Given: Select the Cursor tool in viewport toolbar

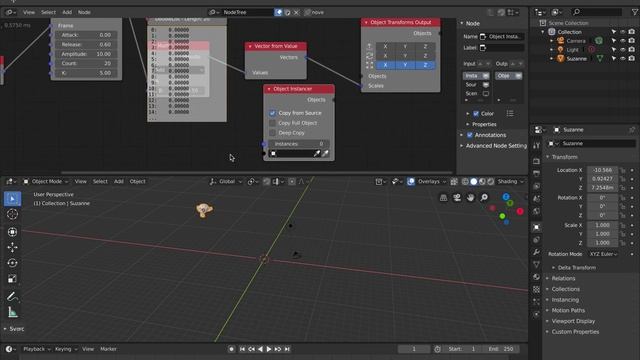Looking at the screenshot, I should coord(12,214).
